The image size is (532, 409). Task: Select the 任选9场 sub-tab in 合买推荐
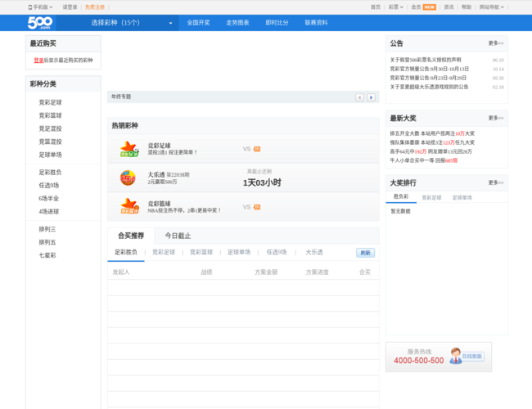click(277, 252)
